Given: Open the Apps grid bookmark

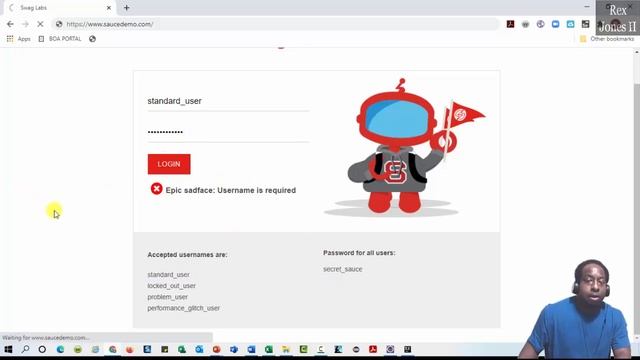Looking at the screenshot, I should point(18,39).
